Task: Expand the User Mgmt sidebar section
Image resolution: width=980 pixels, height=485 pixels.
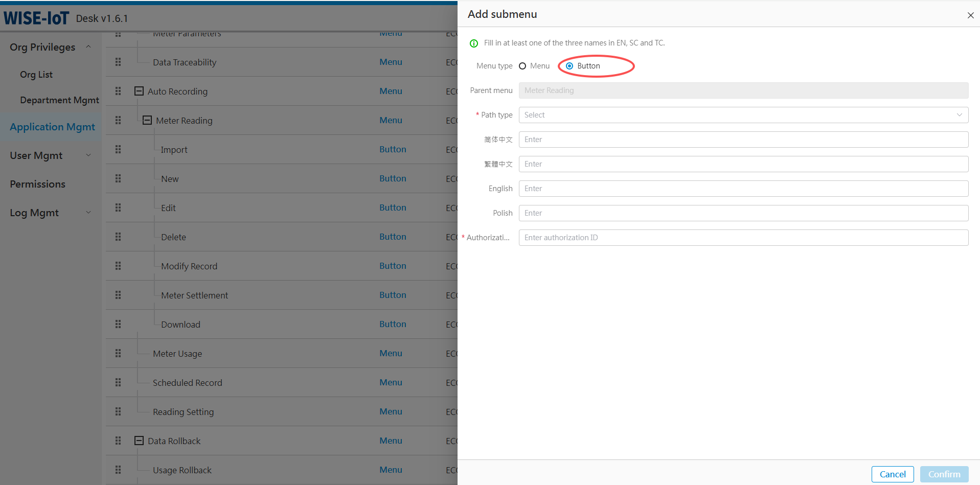Action: (50, 155)
